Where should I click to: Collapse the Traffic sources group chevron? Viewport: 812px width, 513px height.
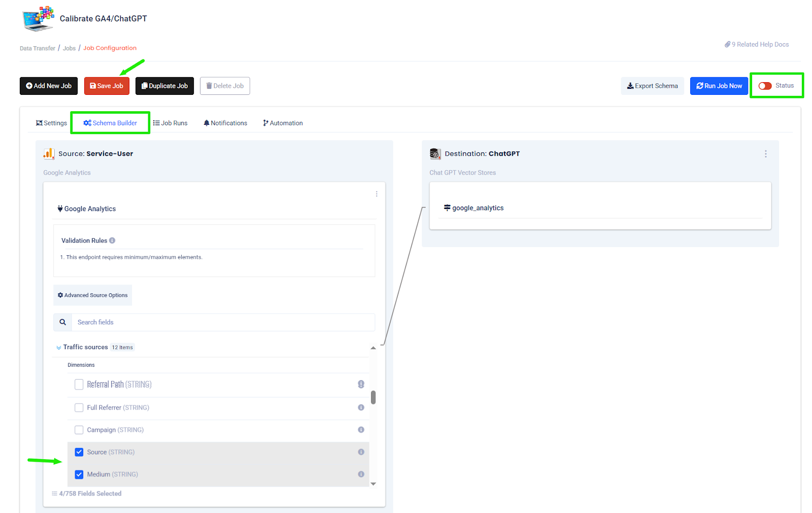click(59, 348)
